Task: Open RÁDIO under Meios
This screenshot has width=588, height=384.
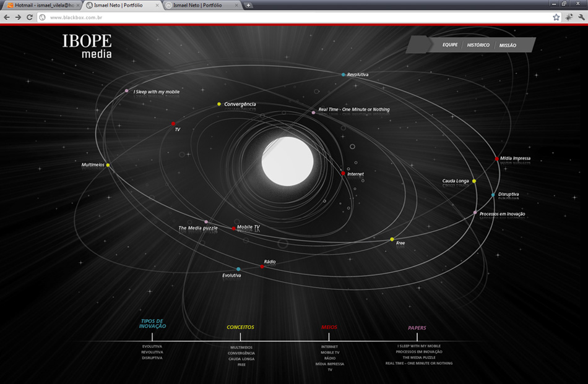Action: (x=330, y=358)
